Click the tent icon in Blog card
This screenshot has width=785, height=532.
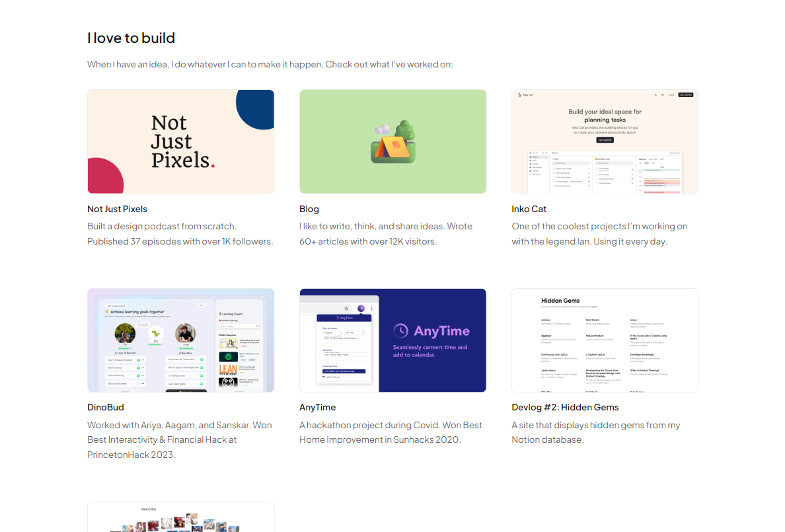tap(394, 142)
